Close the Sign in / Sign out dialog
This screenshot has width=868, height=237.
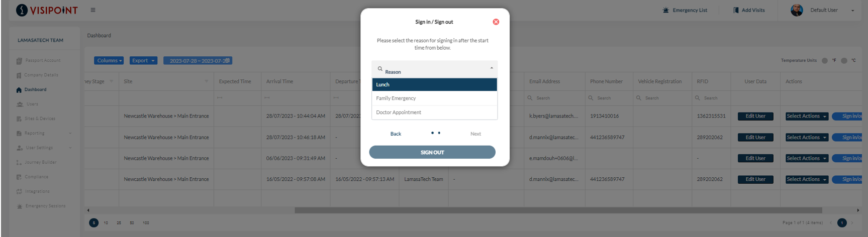pyautogui.click(x=496, y=22)
